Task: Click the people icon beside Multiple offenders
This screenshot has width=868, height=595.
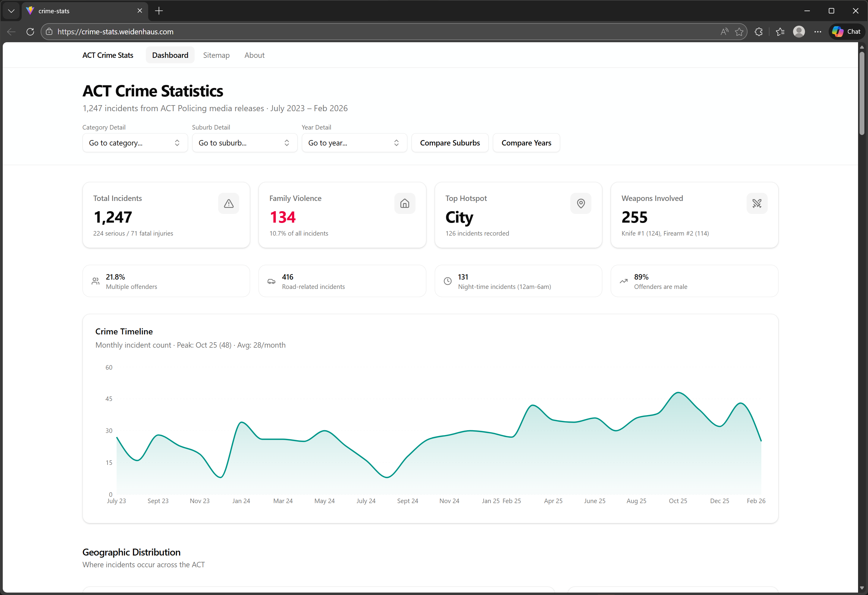Action: tap(96, 281)
